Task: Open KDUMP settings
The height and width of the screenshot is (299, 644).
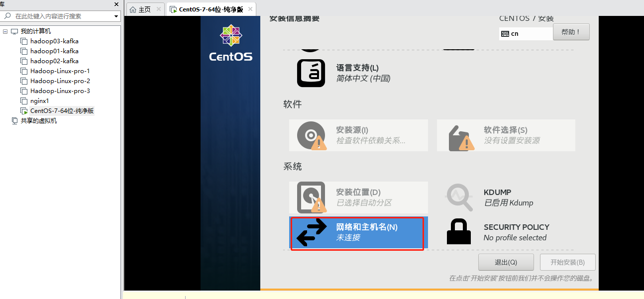Action: [506, 198]
